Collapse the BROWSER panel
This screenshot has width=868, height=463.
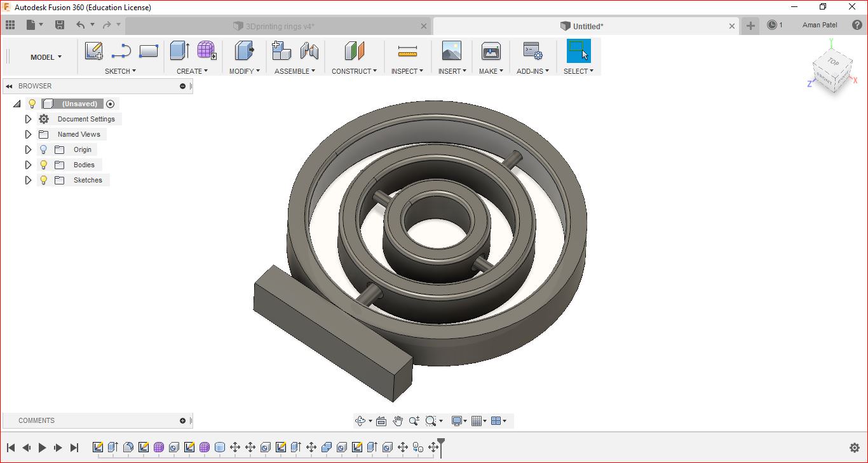click(10, 86)
